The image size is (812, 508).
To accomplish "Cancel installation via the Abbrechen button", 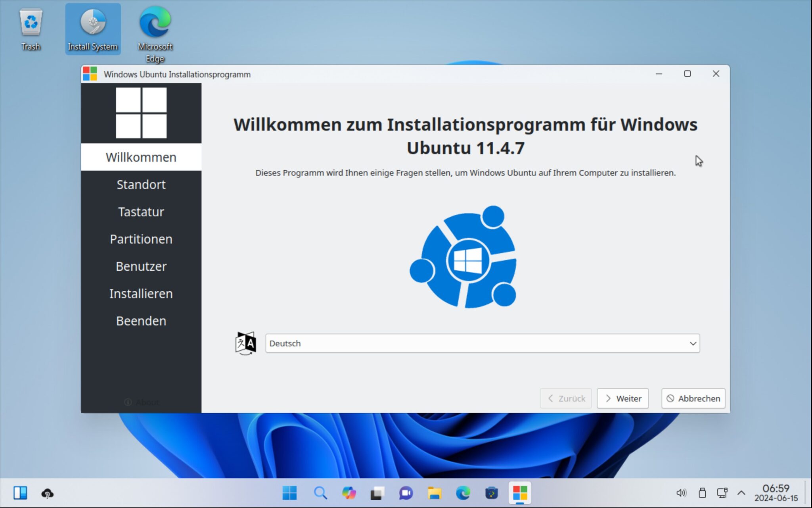I will [x=693, y=398].
